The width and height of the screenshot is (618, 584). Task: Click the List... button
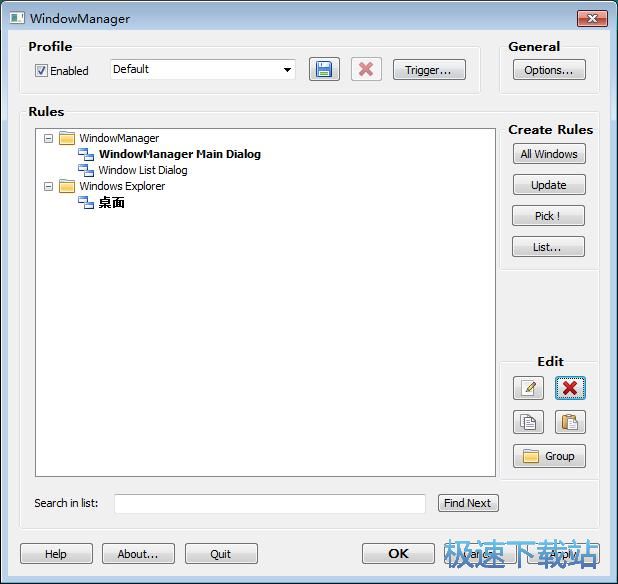[x=548, y=247]
